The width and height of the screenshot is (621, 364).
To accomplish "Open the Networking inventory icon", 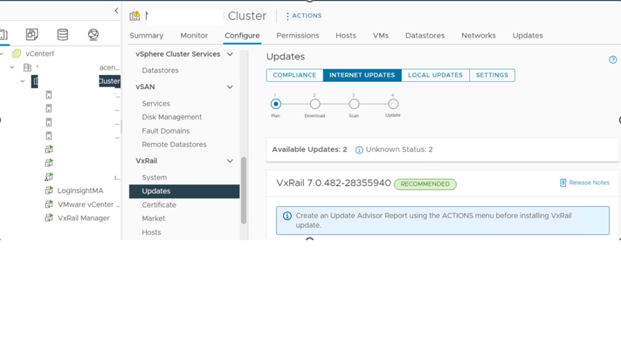I will (x=93, y=35).
